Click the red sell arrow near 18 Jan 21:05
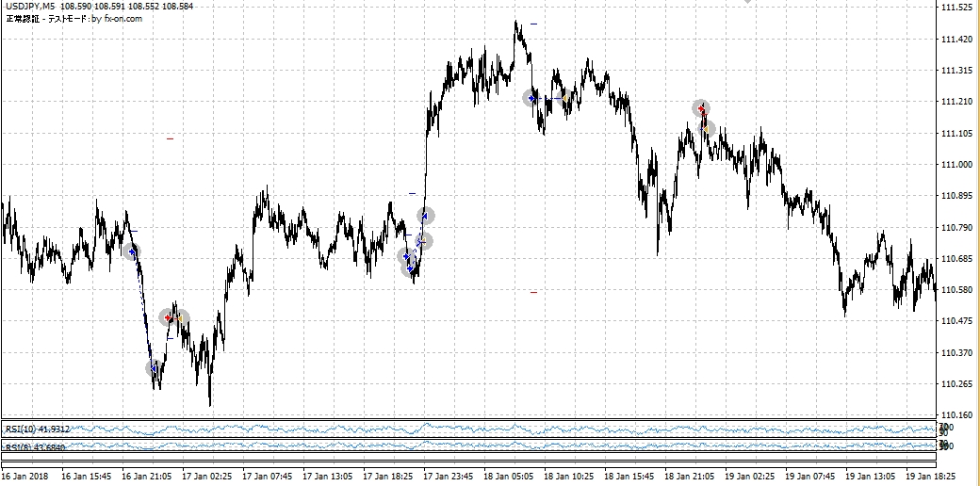 (701, 108)
